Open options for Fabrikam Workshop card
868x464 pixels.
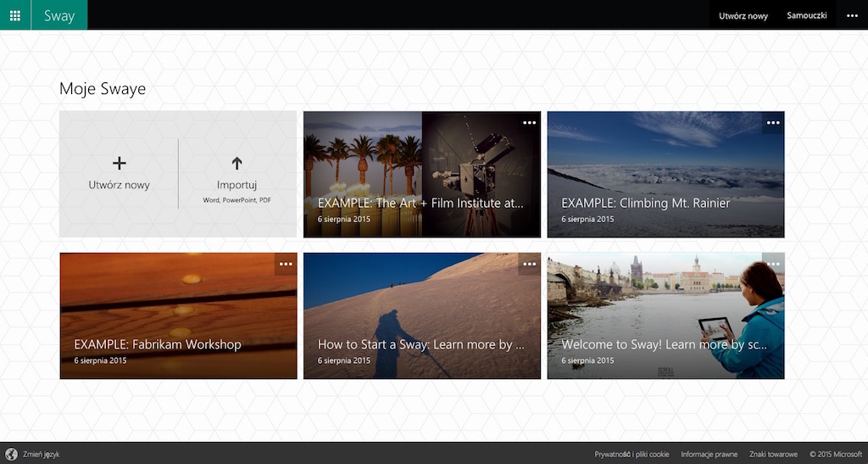(x=286, y=264)
